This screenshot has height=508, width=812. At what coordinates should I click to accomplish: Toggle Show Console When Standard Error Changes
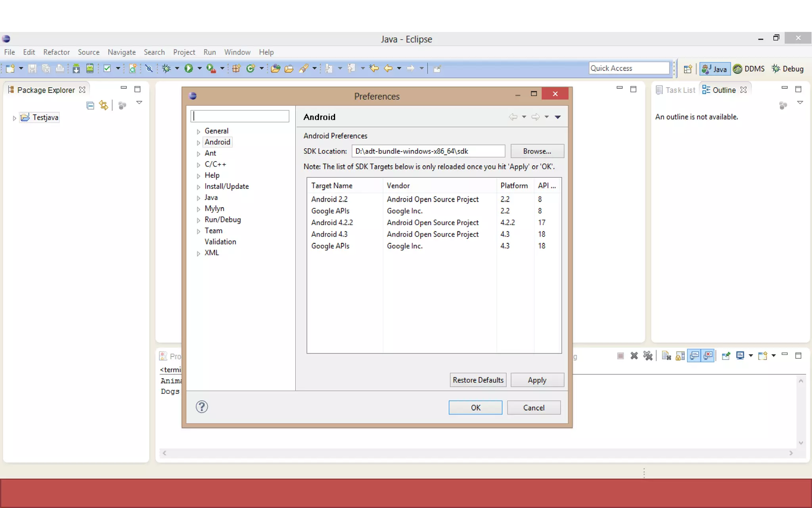(x=708, y=356)
